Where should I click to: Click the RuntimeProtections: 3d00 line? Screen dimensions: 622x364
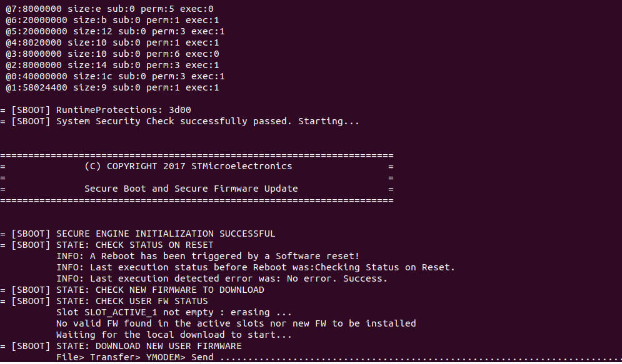click(x=96, y=110)
